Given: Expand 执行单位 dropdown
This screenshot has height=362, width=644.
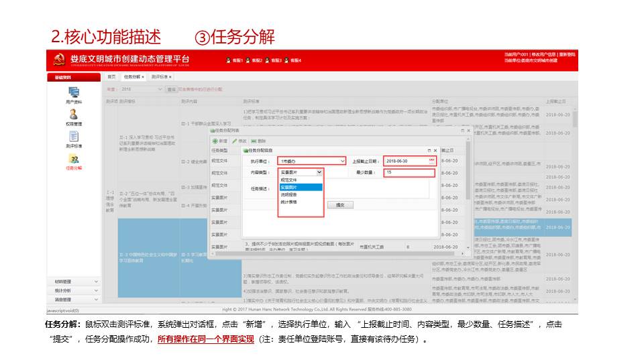Looking at the screenshot, I should [342, 162].
